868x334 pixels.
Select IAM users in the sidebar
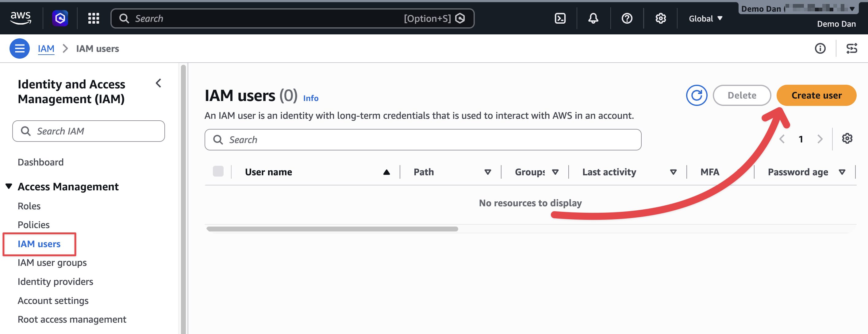click(39, 244)
